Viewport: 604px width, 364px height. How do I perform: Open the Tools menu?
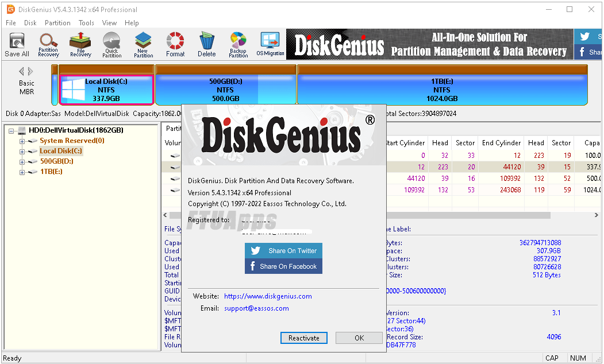(x=86, y=23)
